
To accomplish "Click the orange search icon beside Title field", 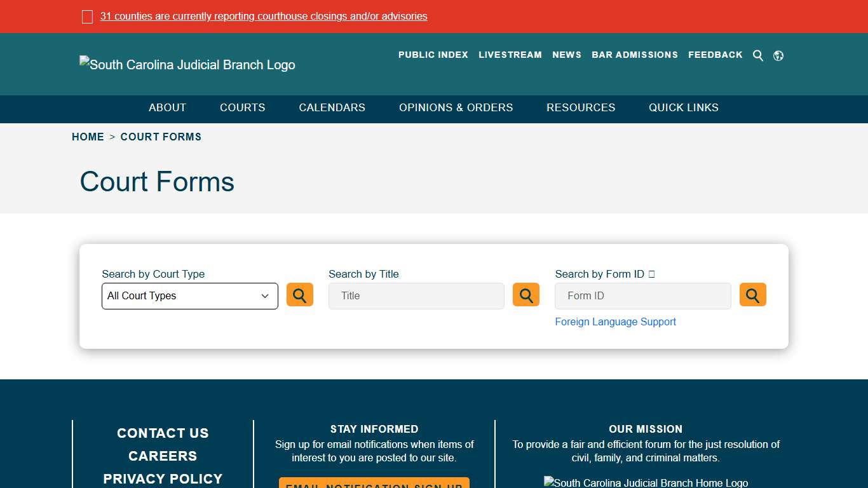I will [526, 294].
